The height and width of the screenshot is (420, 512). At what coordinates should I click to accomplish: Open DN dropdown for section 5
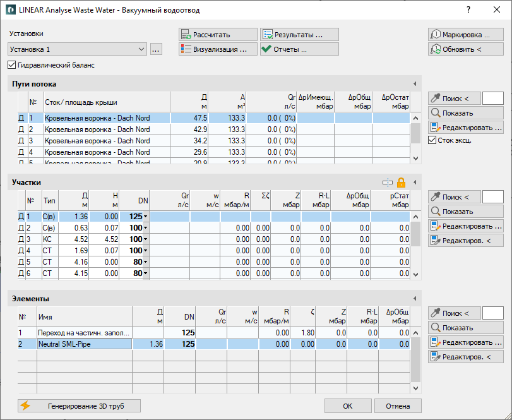tap(145, 262)
